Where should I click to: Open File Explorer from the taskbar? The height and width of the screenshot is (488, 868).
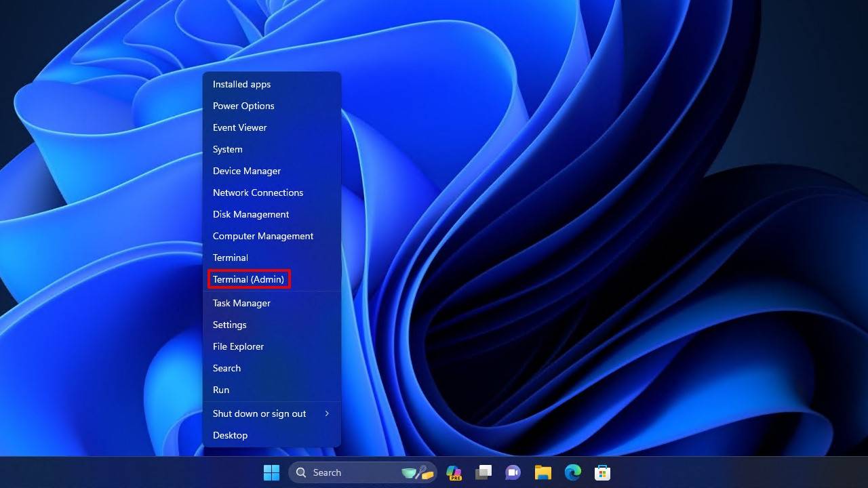[542, 472]
